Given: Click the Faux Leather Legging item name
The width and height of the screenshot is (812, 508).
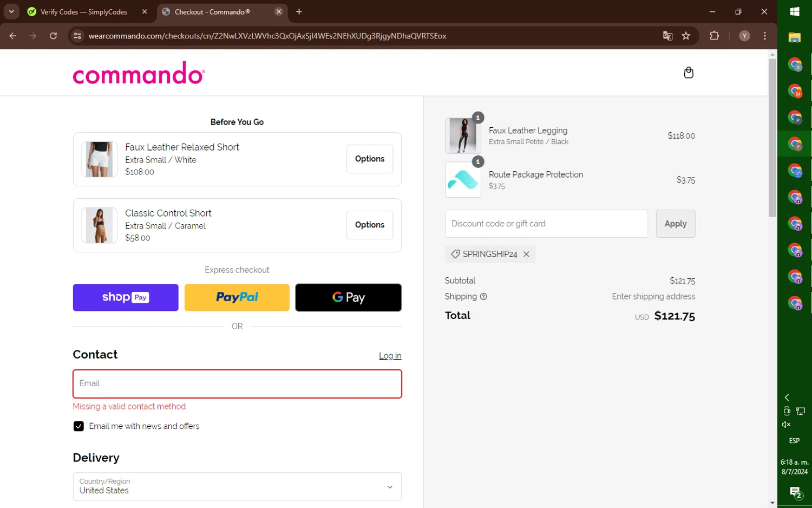Looking at the screenshot, I should (x=528, y=131).
